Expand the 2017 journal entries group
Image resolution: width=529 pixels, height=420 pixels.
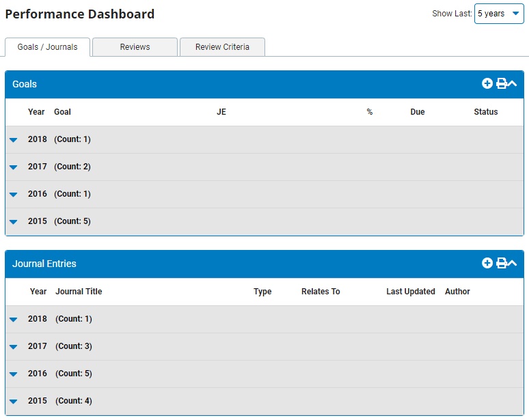tap(13, 347)
